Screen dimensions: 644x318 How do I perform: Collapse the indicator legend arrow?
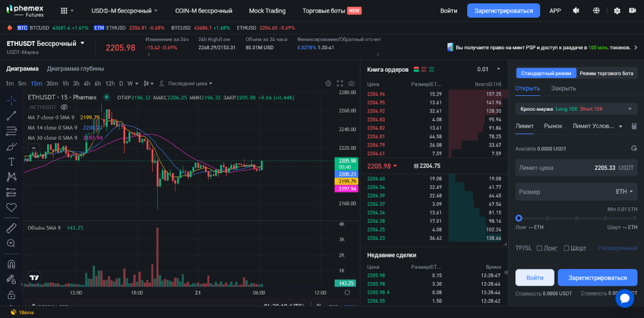point(34,148)
